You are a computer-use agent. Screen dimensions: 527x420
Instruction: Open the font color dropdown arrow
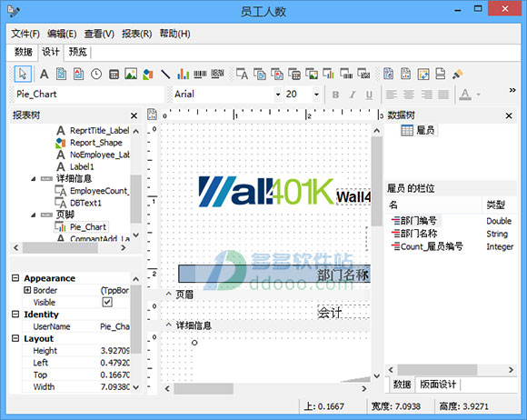tap(478, 95)
